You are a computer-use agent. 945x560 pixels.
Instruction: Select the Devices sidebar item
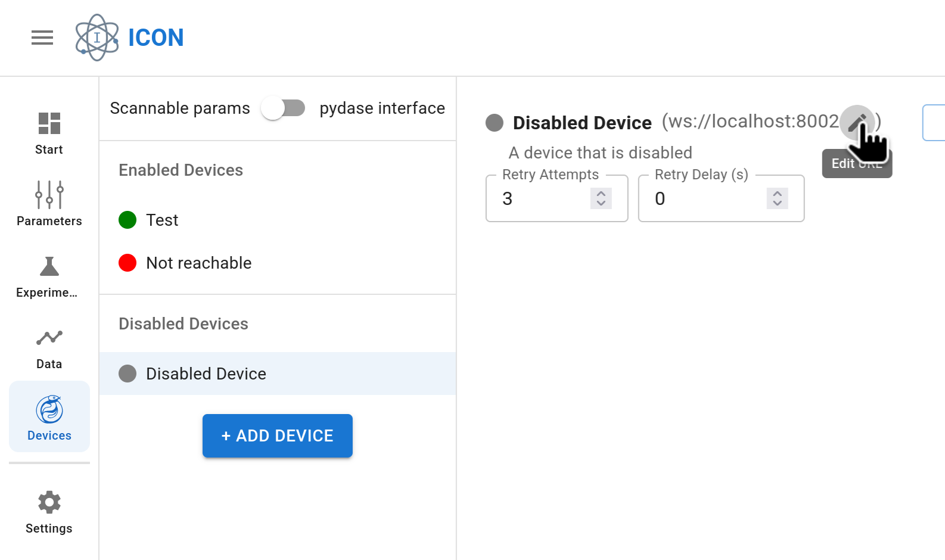click(49, 417)
